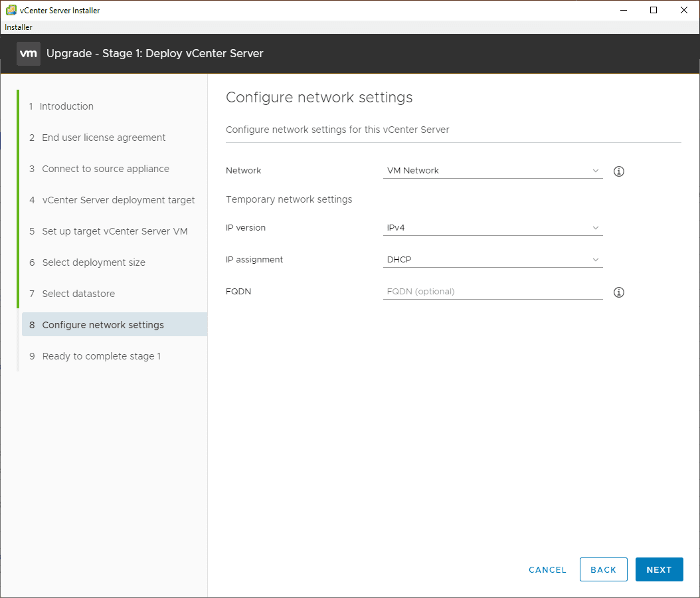Open the Network dropdown showing VM Network

[x=493, y=171]
